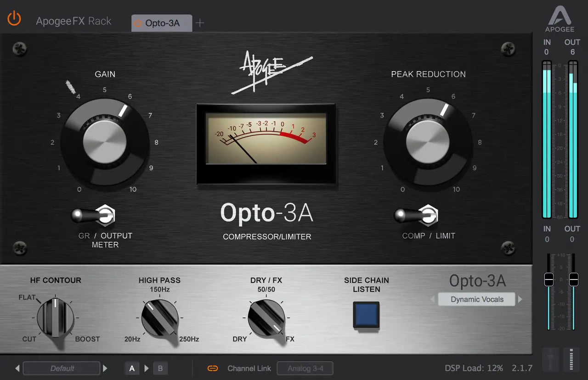Switch to the B settings slot
Screen dimensions: 588x380
(160, 368)
